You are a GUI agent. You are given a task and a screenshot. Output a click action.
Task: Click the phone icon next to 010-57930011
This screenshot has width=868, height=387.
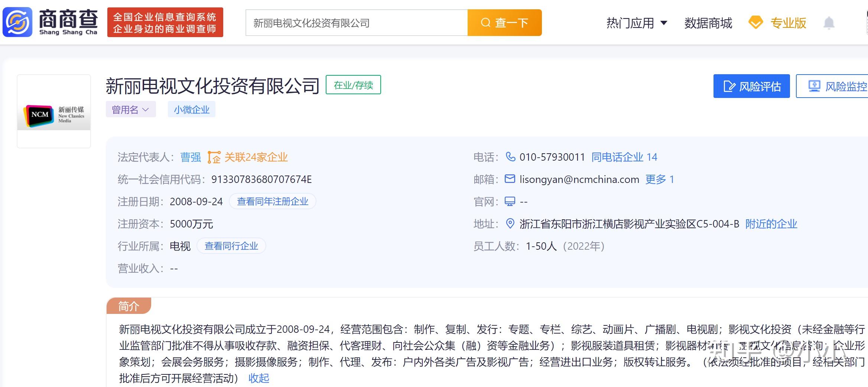[511, 157]
